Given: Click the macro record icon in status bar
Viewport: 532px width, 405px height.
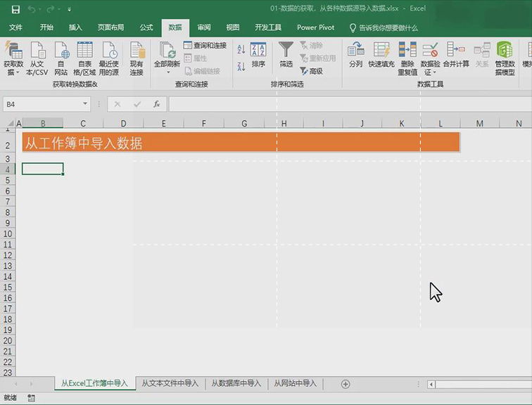Looking at the screenshot, I should [32, 397].
